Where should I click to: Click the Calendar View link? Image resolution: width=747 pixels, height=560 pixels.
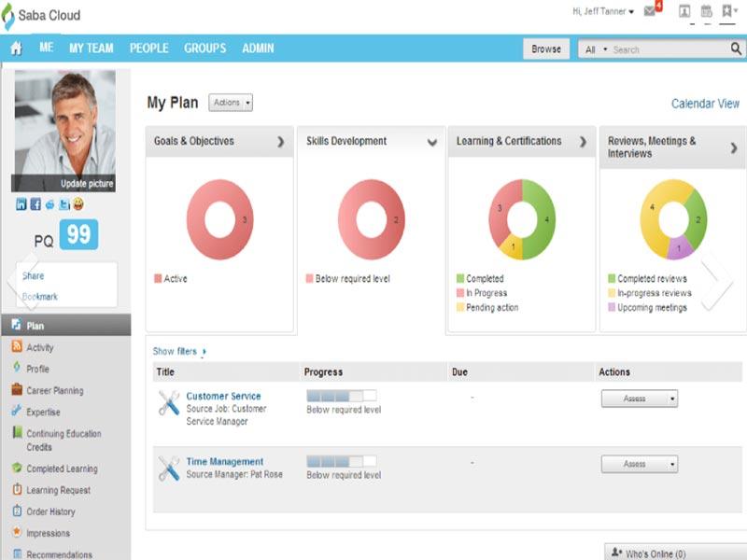coord(706,104)
